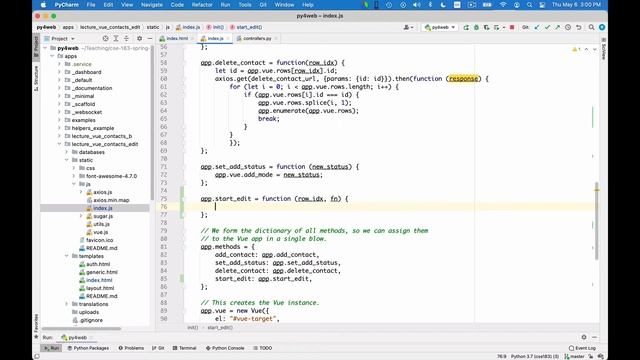640x360 pixels.
Task: Collapse the lecture_vue_contacts_edit folder
Action: tap(60, 144)
